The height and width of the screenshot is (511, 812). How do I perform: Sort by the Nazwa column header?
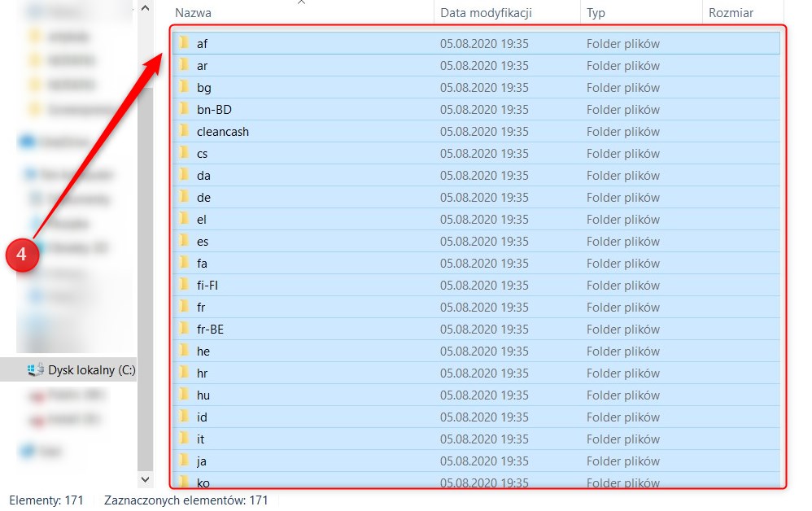coord(192,13)
